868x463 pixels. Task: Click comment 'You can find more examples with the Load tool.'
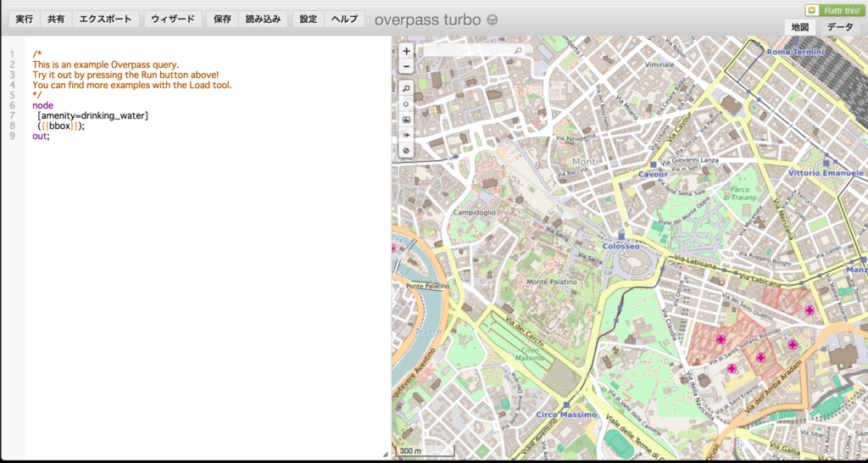pos(131,85)
